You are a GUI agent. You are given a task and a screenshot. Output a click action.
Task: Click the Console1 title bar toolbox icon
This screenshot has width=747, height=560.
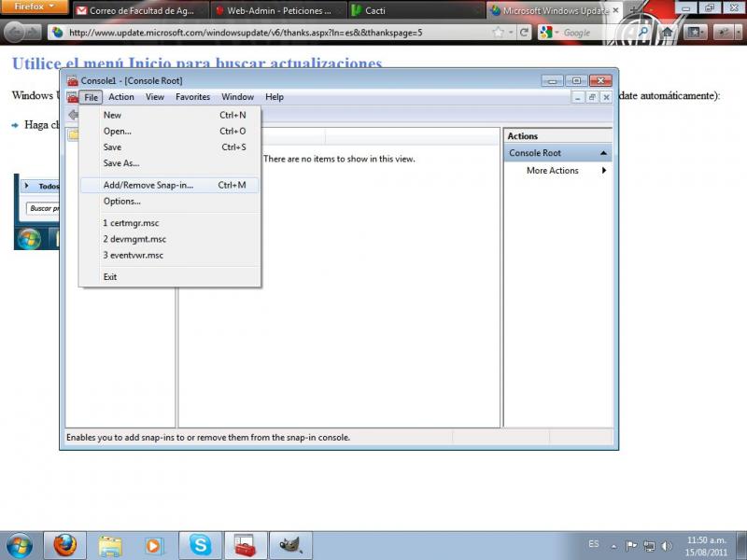tap(73, 80)
